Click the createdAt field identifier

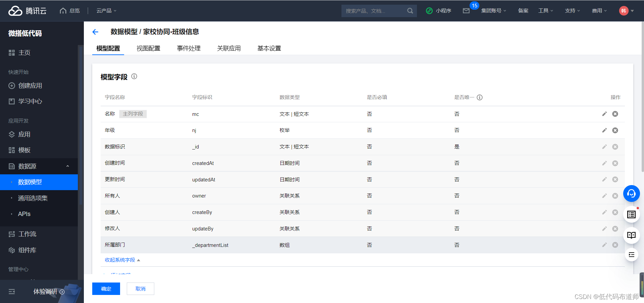click(x=203, y=163)
